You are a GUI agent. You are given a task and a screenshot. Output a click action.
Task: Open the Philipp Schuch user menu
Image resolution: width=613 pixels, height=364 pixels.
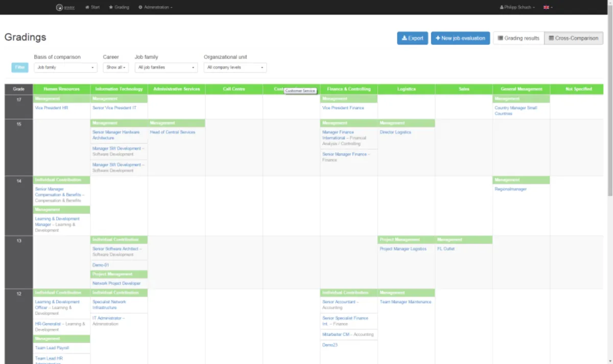point(517,7)
